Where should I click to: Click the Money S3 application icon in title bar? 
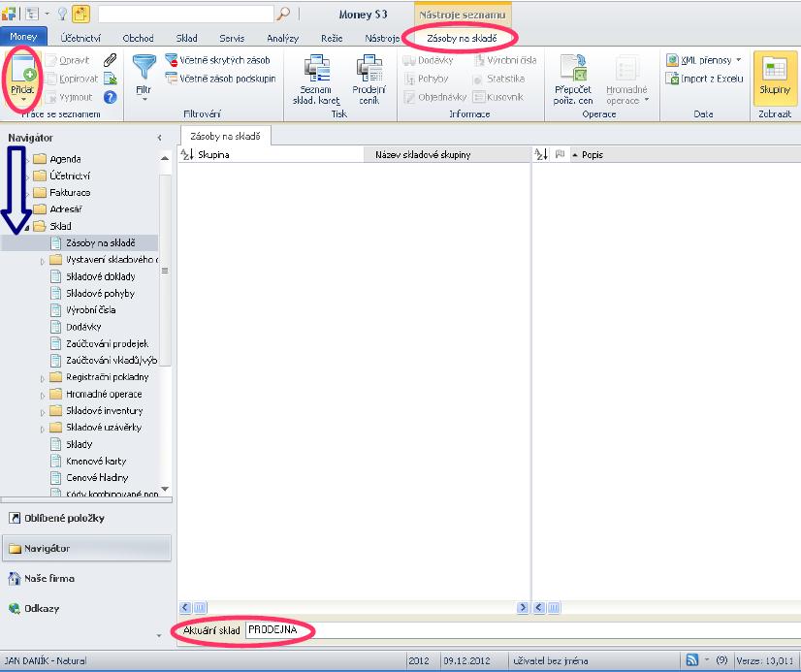[x=9, y=14]
